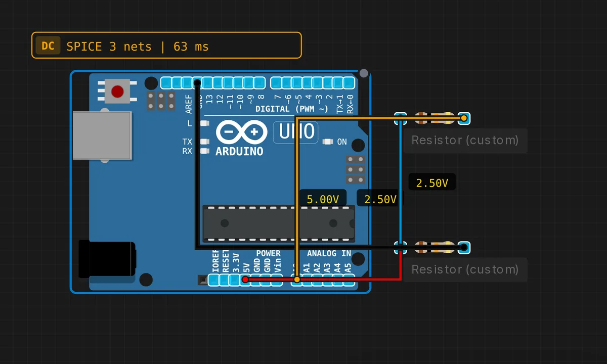Viewport: 607px width, 364px height.
Task: Click the "SPICE 3 nets | 63 ms" status text
Action: (138, 47)
